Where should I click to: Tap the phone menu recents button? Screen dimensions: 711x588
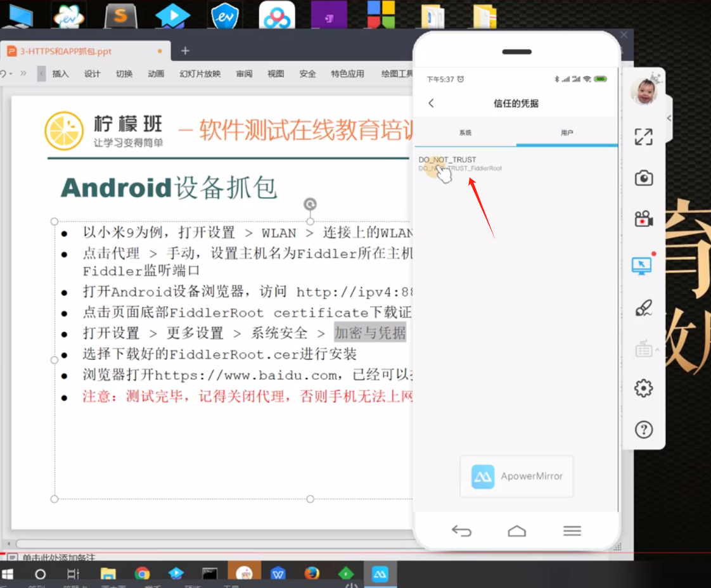(572, 530)
